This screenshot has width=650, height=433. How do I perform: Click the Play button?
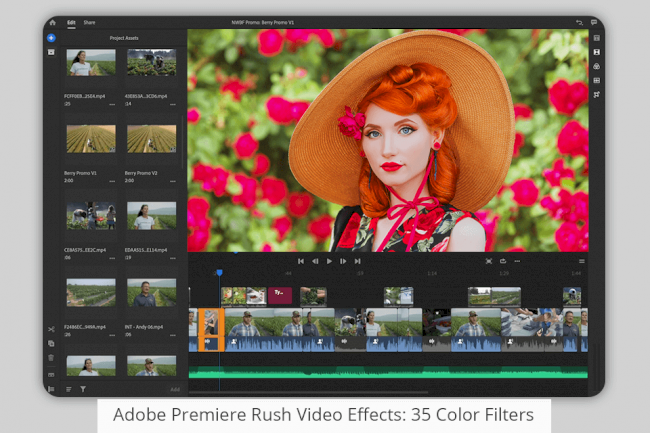[x=329, y=261]
